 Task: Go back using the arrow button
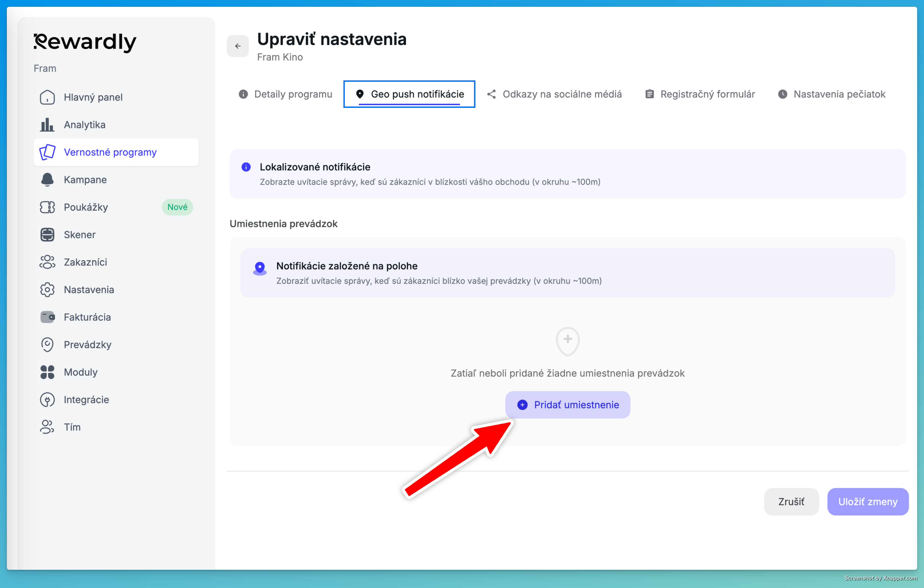tap(238, 46)
